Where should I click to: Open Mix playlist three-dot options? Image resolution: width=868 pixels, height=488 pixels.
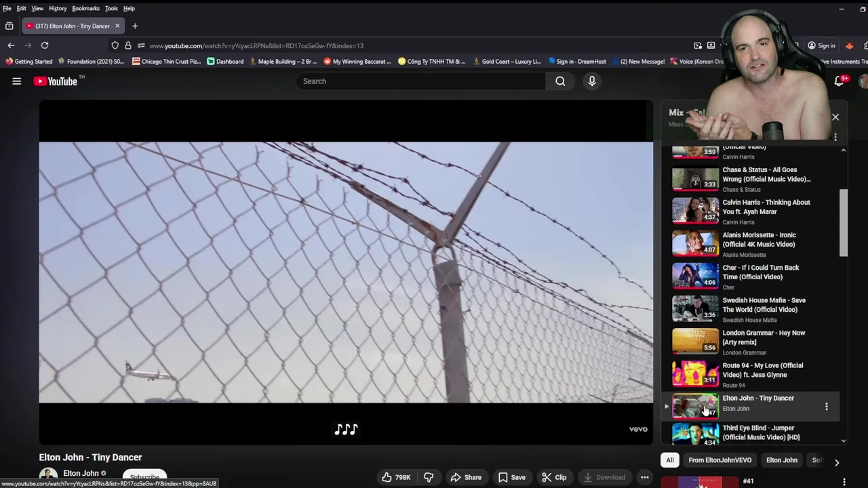click(835, 137)
